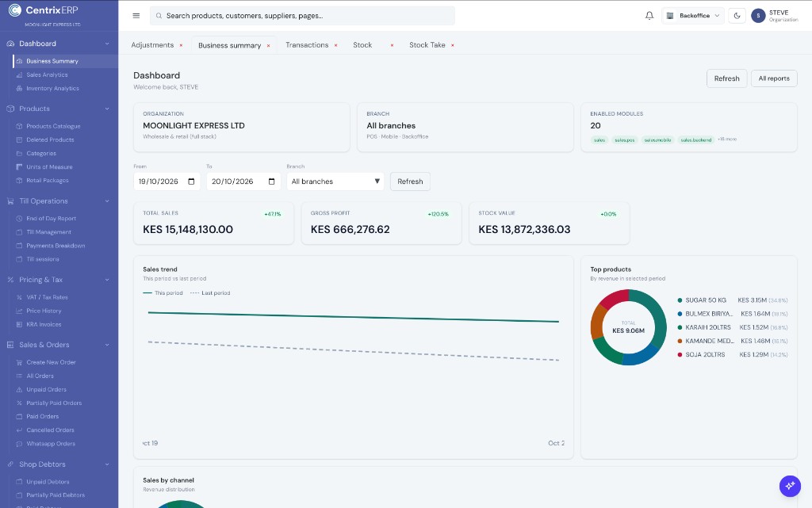Click the From date field
The height and width of the screenshot is (508, 812).
click(167, 181)
